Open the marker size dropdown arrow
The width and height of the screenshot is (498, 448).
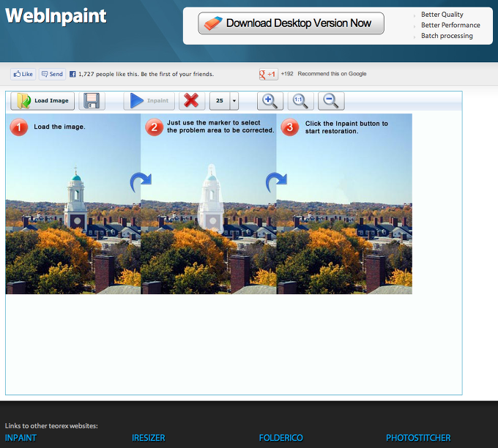click(234, 101)
